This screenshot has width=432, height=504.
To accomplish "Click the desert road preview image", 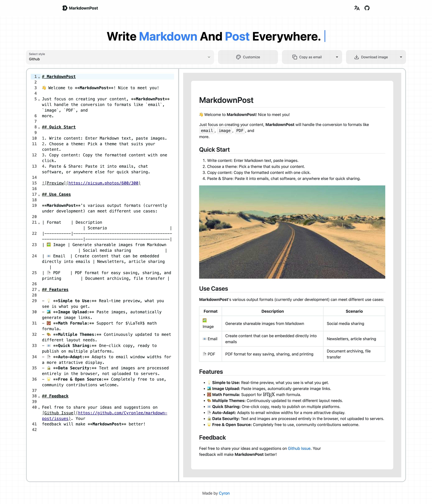I will pos(292,232).
